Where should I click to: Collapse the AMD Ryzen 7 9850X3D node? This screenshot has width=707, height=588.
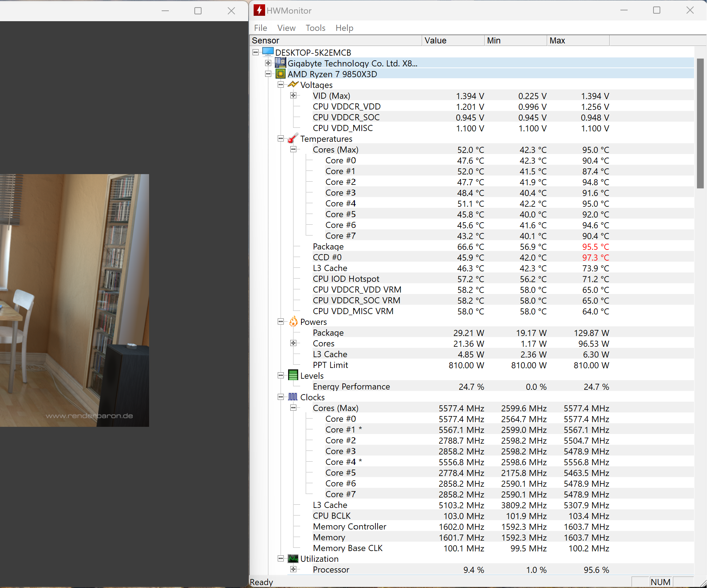click(268, 74)
